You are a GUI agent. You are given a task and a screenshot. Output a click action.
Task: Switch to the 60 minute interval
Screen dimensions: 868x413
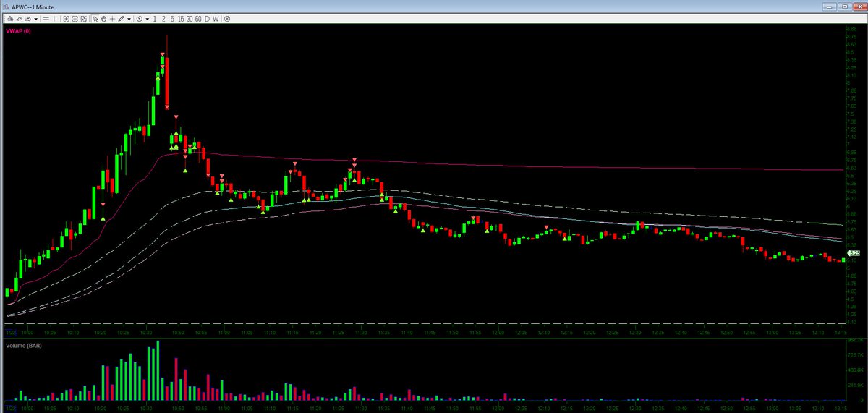[x=198, y=19]
